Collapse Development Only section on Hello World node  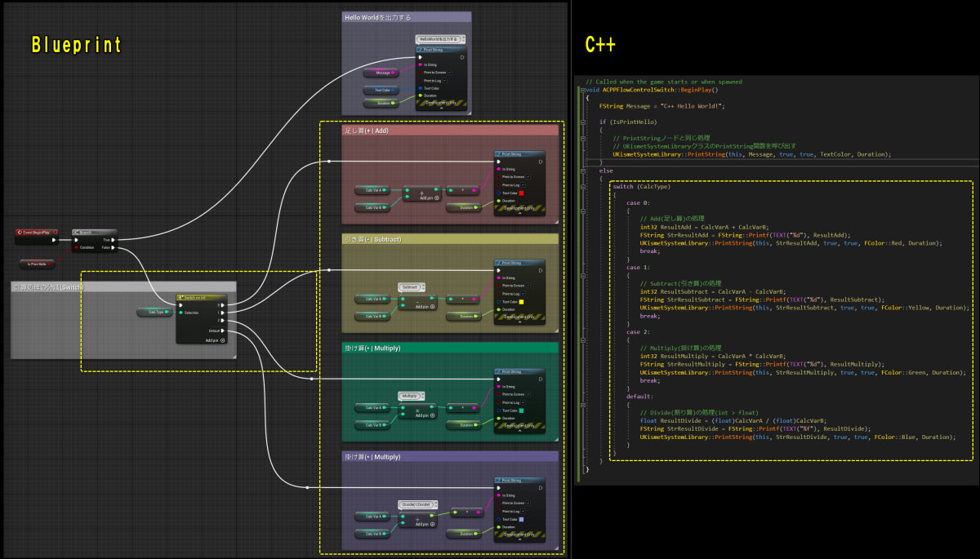pos(442,108)
